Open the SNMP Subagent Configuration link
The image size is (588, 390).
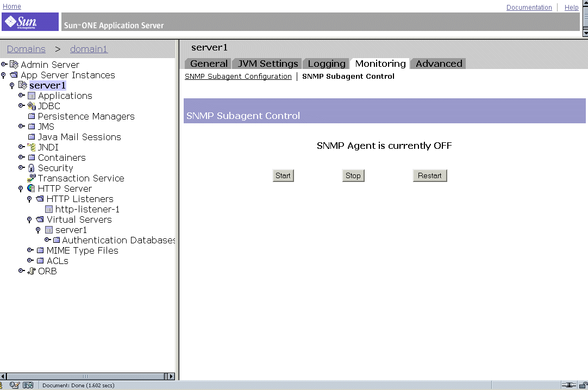tap(238, 77)
